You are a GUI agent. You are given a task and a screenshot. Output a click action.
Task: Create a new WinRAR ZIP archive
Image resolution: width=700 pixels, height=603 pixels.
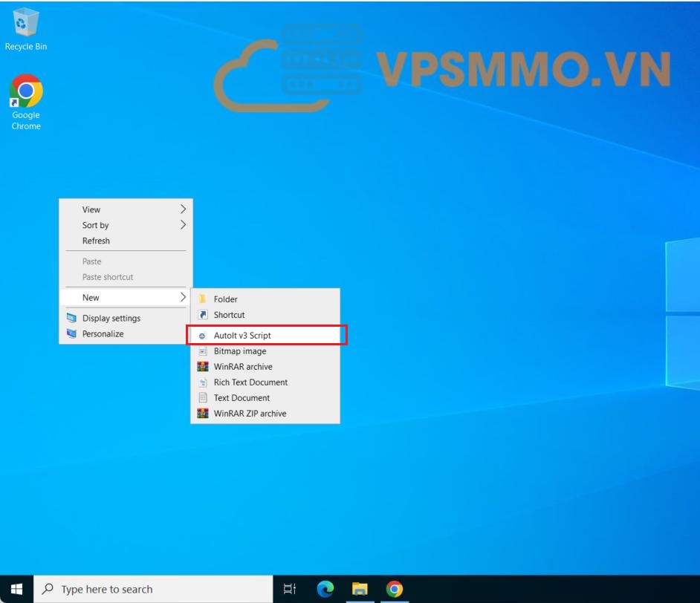(249, 414)
